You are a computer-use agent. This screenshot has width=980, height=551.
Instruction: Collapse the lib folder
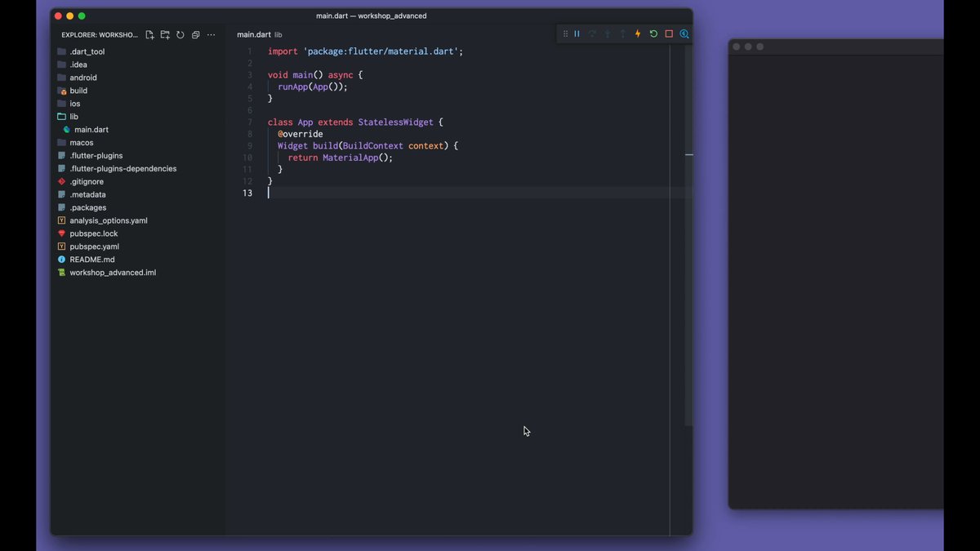tap(73, 117)
